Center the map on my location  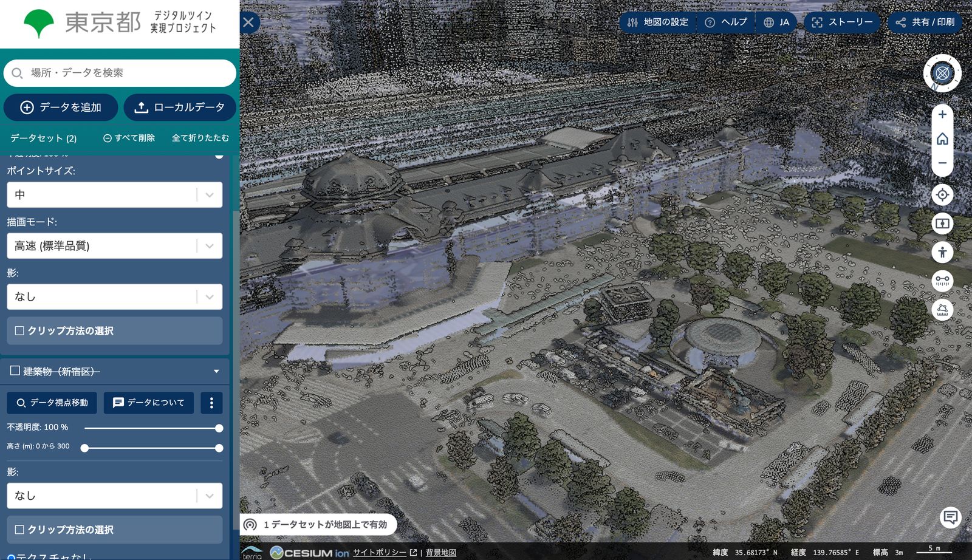tap(942, 194)
